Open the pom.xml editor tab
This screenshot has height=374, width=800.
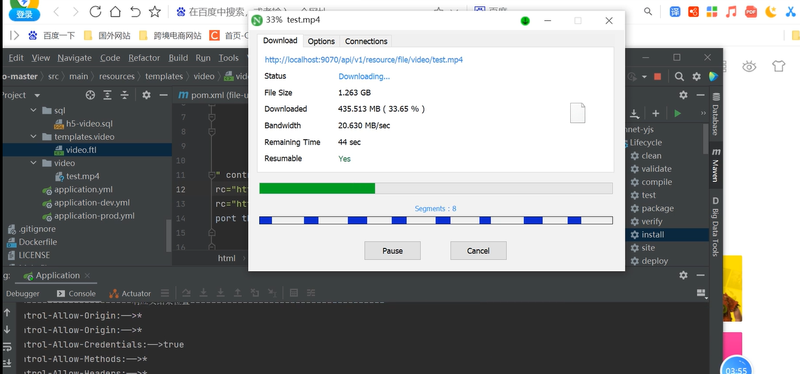(x=213, y=95)
